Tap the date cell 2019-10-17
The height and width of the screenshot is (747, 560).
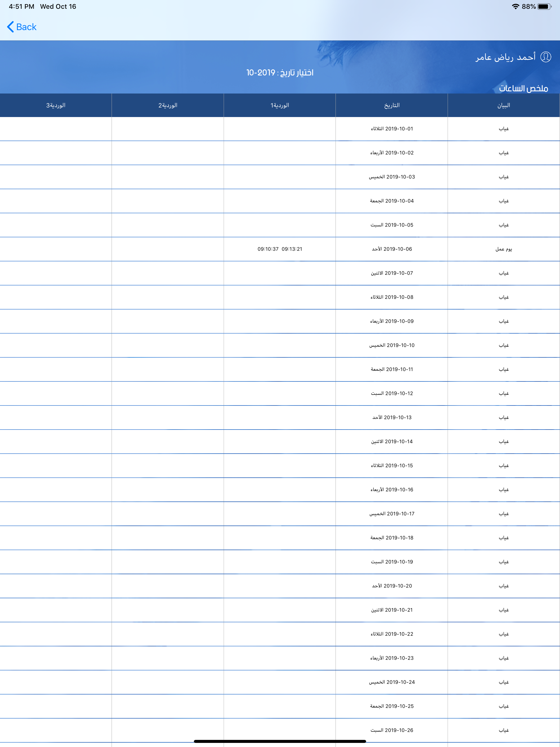click(x=392, y=514)
